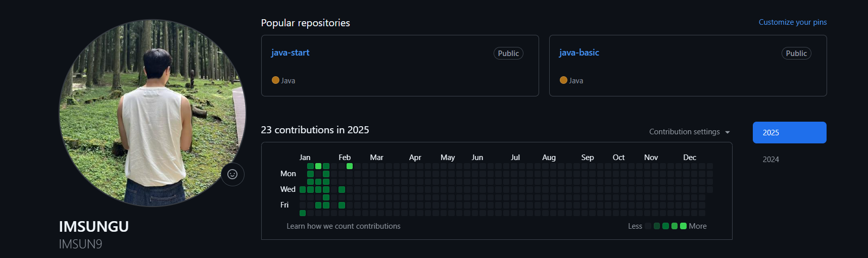Viewport: 868px width, 258px height.
Task: Switch to the 2024 contribution year
Action: [x=771, y=159]
